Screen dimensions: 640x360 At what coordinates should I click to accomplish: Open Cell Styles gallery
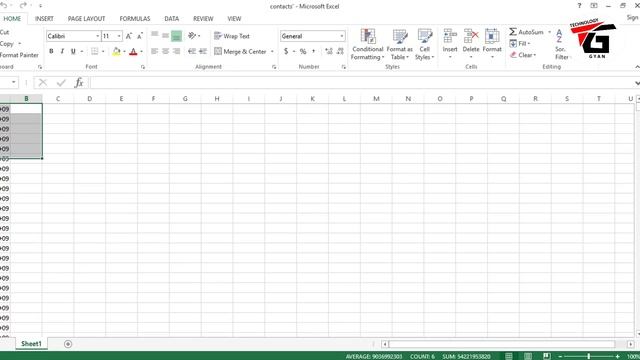pos(424,44)
